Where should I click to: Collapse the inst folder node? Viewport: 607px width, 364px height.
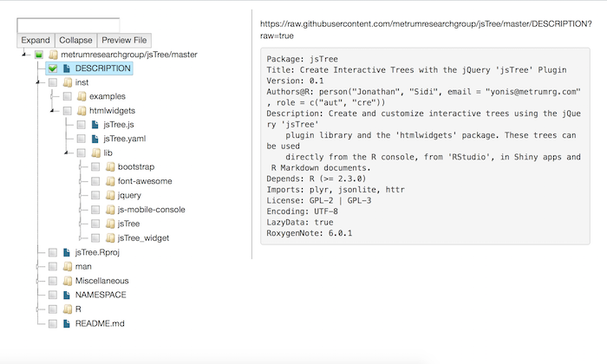[x=38, y=82]
